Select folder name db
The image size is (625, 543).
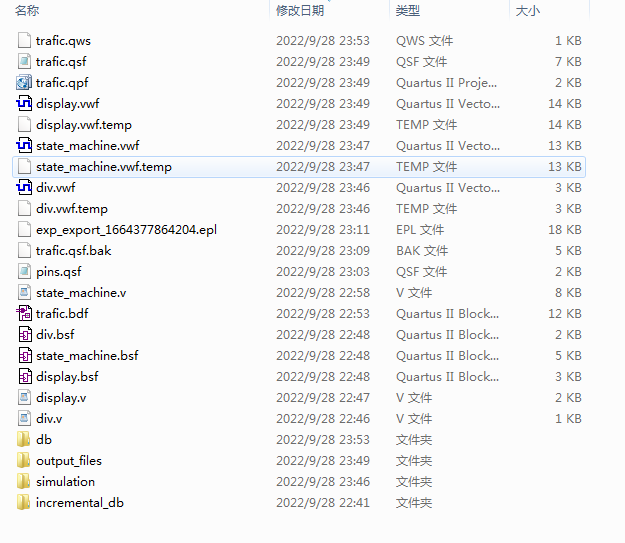click(x=44, y=440)
